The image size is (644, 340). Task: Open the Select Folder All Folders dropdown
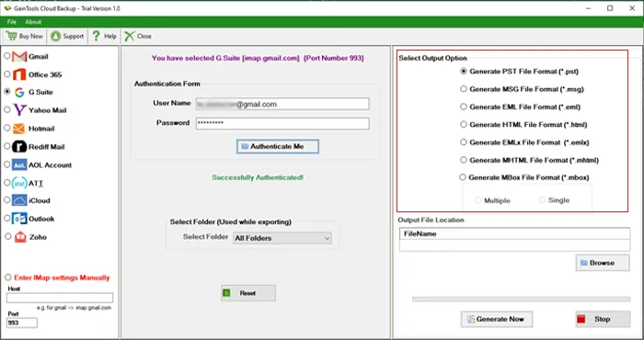click(282, 238)
